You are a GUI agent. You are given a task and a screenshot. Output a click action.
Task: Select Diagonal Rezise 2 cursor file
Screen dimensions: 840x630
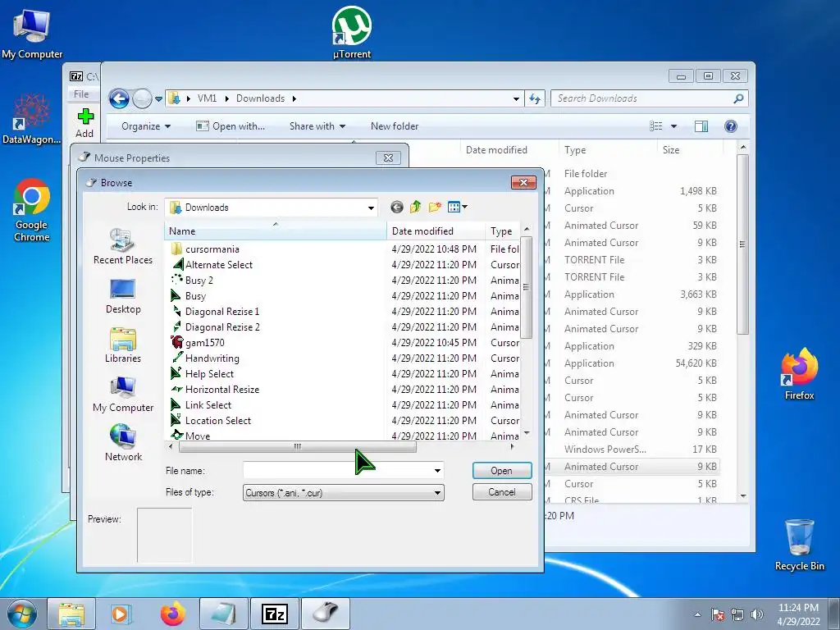click(221, 326)
